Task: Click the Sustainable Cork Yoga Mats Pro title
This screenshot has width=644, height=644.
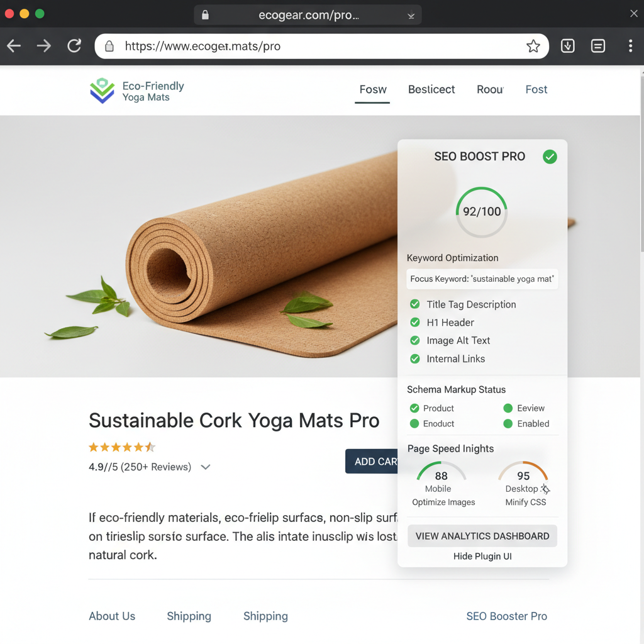Action: click(234, 421)
